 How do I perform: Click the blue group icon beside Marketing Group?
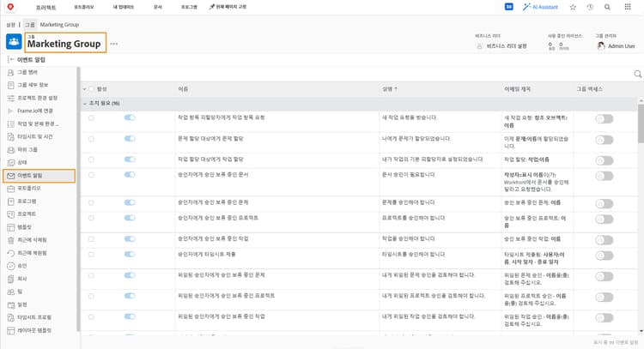point(14,42)
